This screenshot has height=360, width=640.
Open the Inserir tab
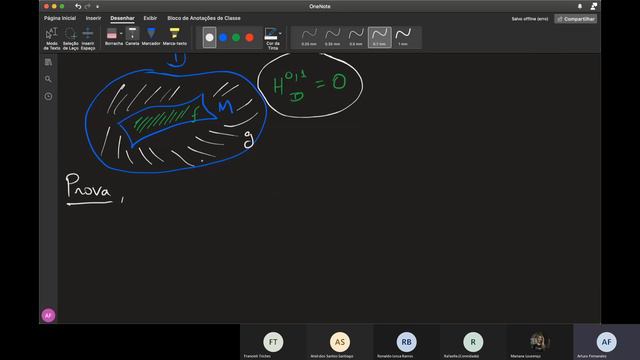click(93, 18)
